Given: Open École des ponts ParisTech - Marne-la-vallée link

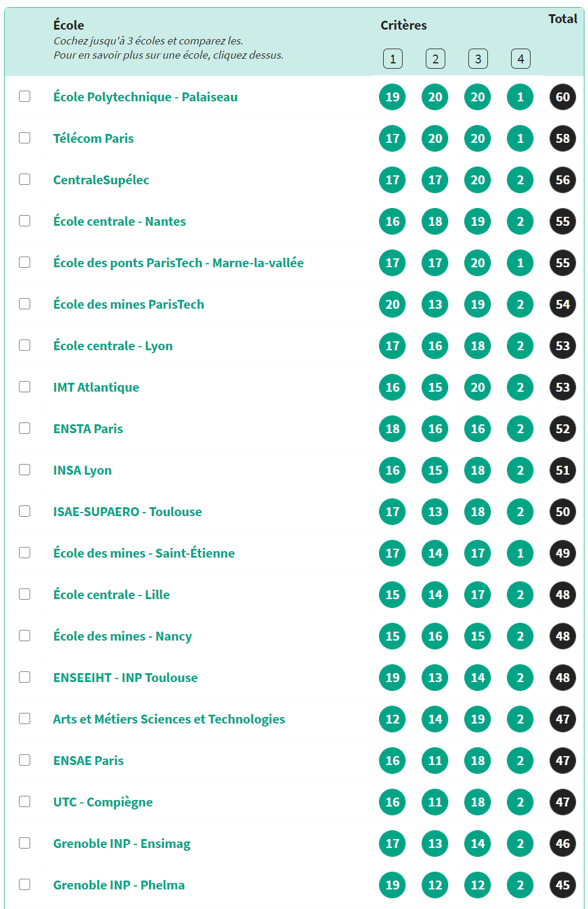Looking at the screenshot, I should [x=178, y=263].
